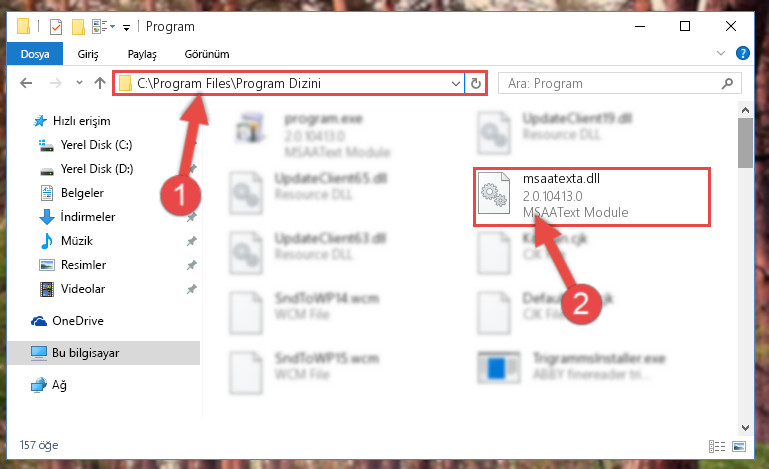Open the Görünüm ribbon tab
769x469 pixels.
(206, 54)
